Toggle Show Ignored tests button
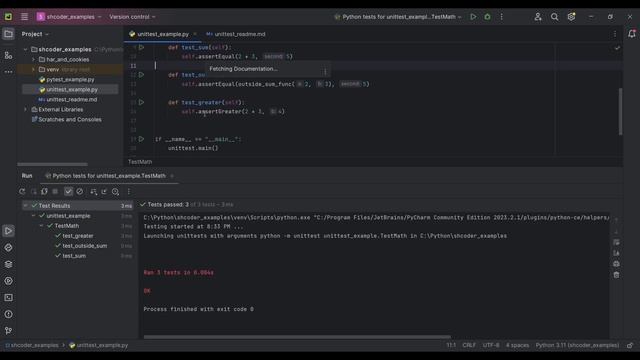Viewport: 640px width, 360px height. click(x=80, y=191)
